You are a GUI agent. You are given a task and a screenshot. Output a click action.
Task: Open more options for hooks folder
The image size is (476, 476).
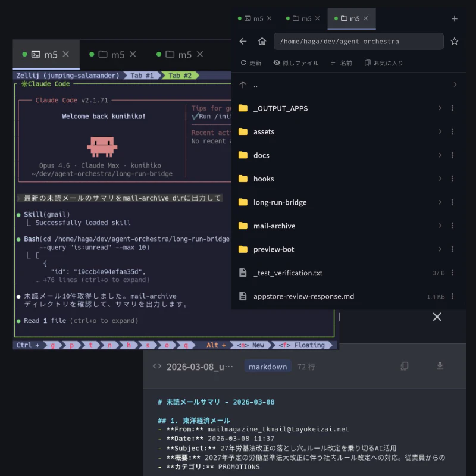coord(452,178)
